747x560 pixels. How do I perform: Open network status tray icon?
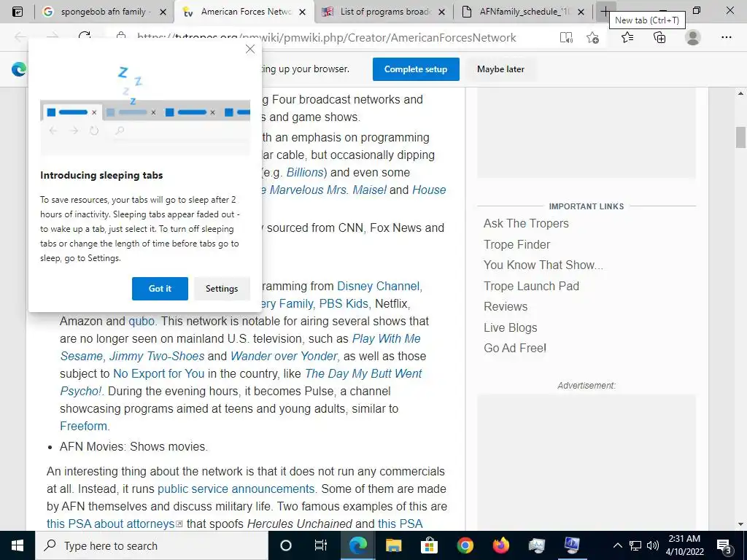click(635, 545)
